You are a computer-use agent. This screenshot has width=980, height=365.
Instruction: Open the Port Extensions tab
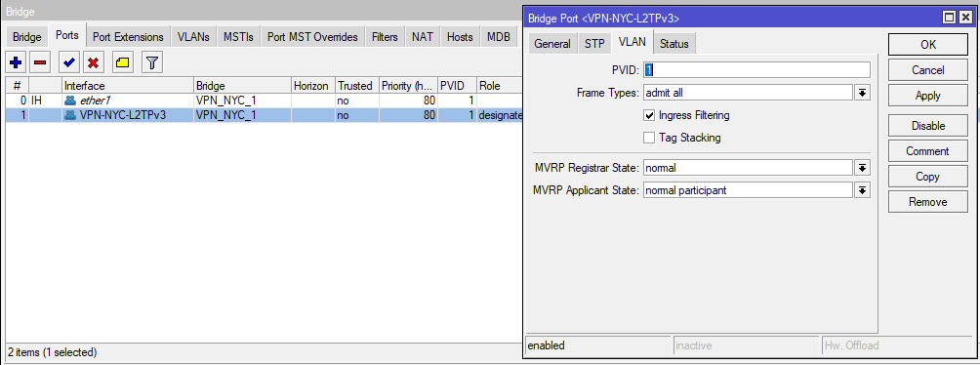(x=128, y=37)
